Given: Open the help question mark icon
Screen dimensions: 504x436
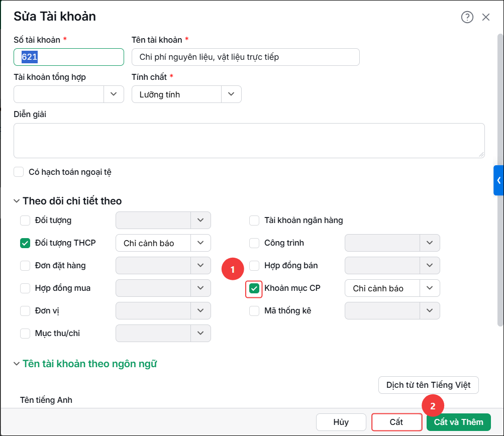Looking at the screenshot, I should [467, 17].
